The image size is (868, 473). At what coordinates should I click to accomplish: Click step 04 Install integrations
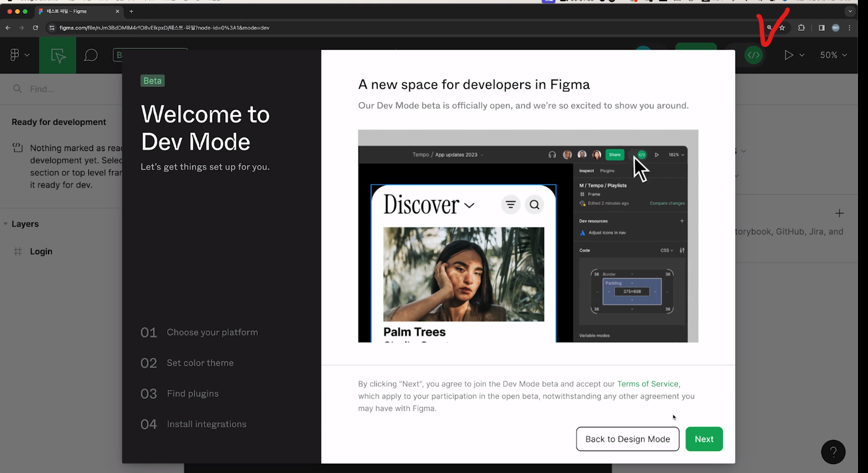[193, 424]
